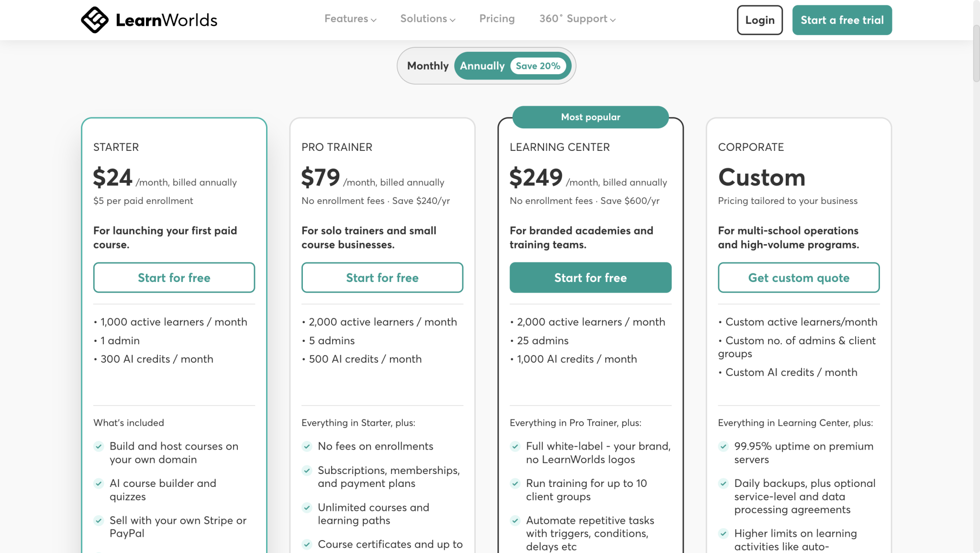
Task: Select Annually billing option
Action: point(482,66)
